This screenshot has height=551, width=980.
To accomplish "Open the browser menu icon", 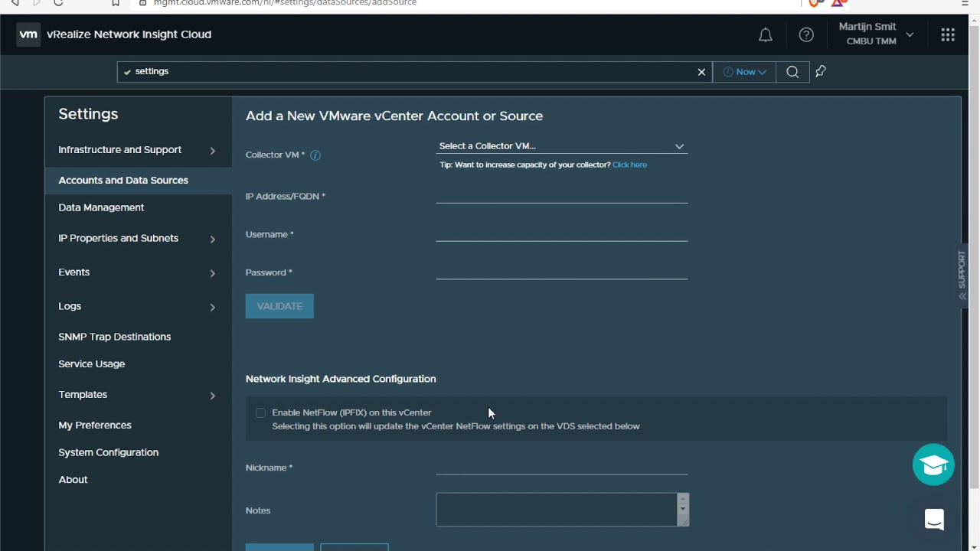I will tap(965, 3).
